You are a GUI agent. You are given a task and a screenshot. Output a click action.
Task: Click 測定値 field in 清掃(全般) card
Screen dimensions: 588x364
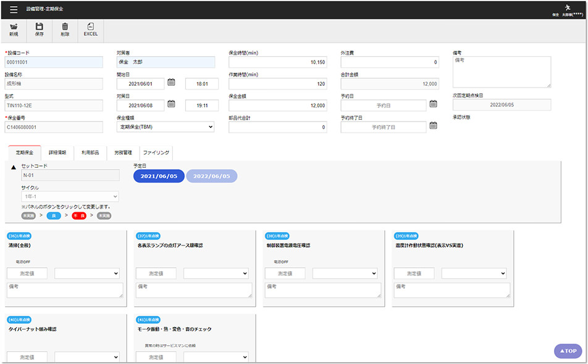[x=27, y=273]
